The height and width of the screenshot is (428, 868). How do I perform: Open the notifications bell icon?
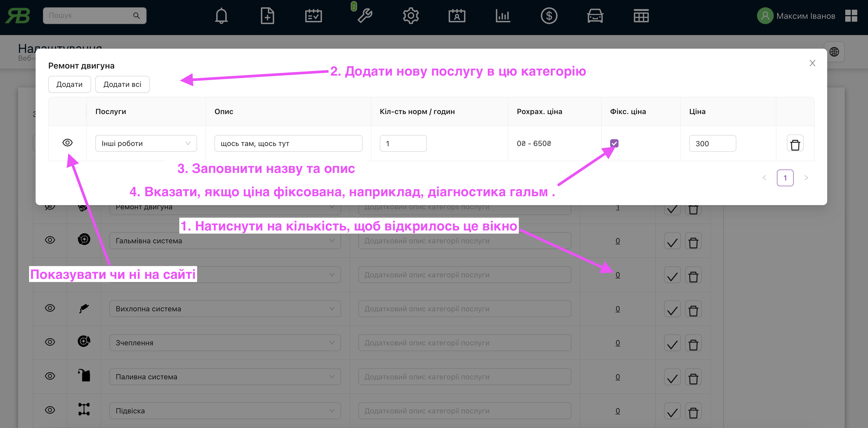point(221,16)
